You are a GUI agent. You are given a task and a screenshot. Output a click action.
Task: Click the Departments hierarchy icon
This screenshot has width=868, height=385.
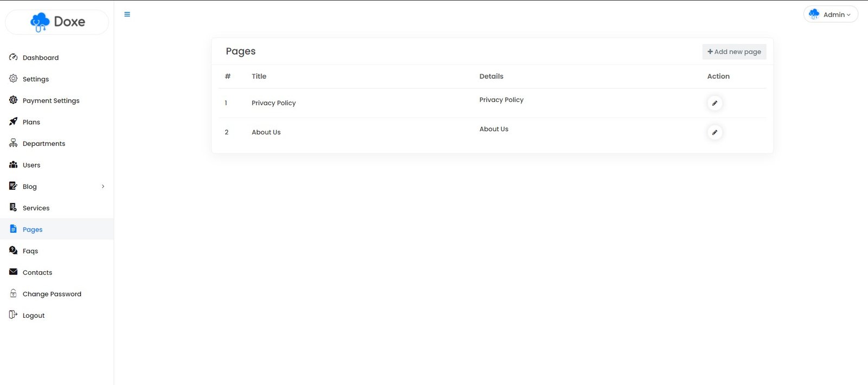pyautogui.click(x=14, y=143)
